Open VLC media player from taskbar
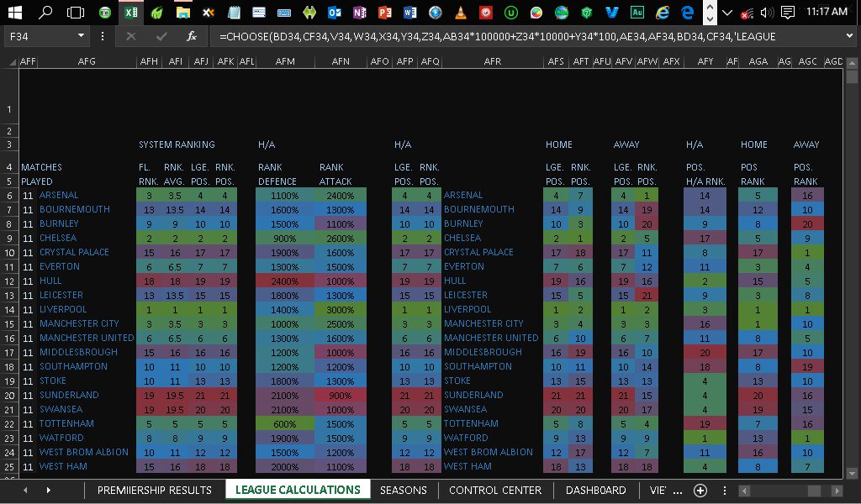Viewport: 861px width, 504px height. [x=461, y=12]
